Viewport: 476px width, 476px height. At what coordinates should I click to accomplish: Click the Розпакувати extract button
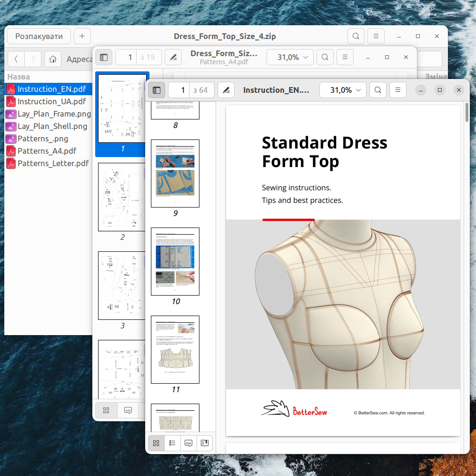click(x=39, y=36)
